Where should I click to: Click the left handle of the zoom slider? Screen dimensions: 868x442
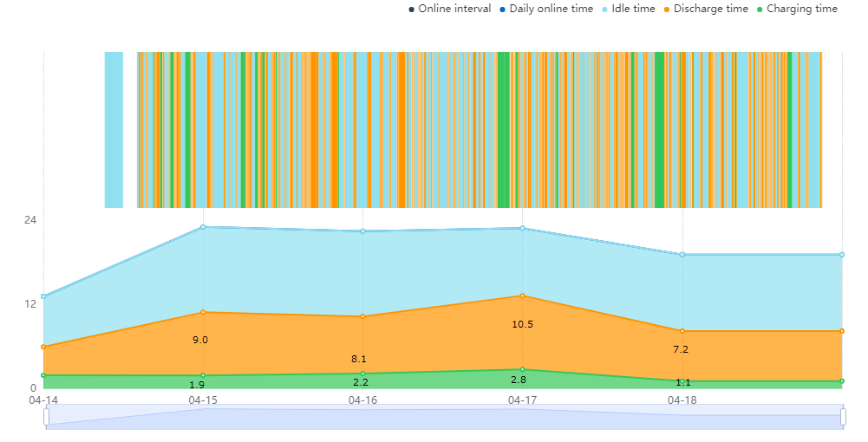pos(46,417)
